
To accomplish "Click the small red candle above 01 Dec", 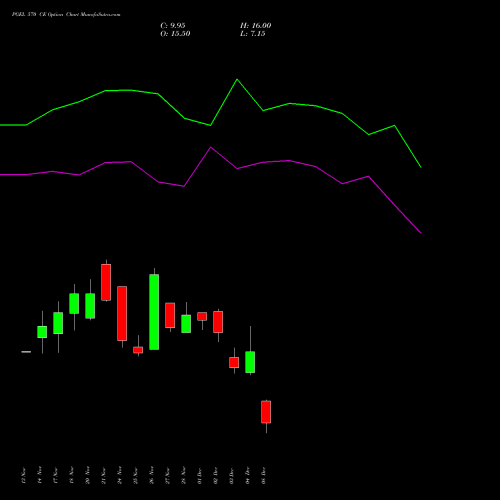I will tap(202, 316).
